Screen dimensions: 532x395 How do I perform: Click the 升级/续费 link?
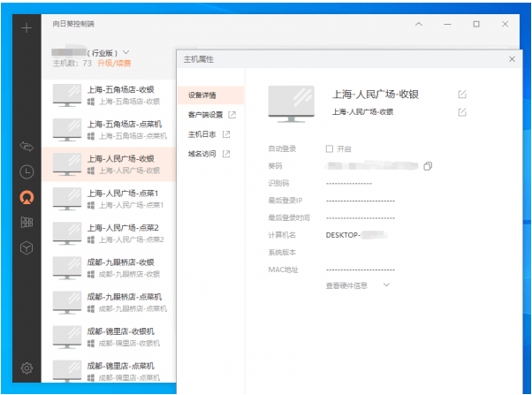pos(113,64)
